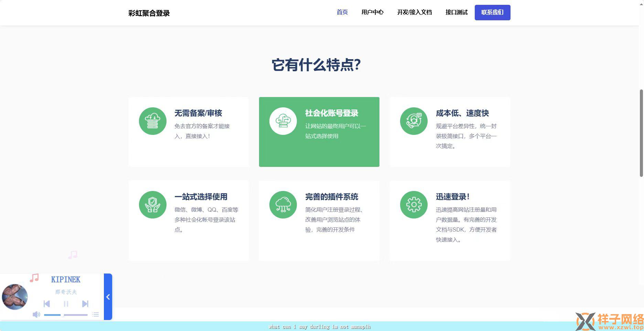The width and height of the screenshot is (644, 331).
Task: Click the 让网站的最终用户可以一站式选择使用 description
Action: tap(335, 131)
